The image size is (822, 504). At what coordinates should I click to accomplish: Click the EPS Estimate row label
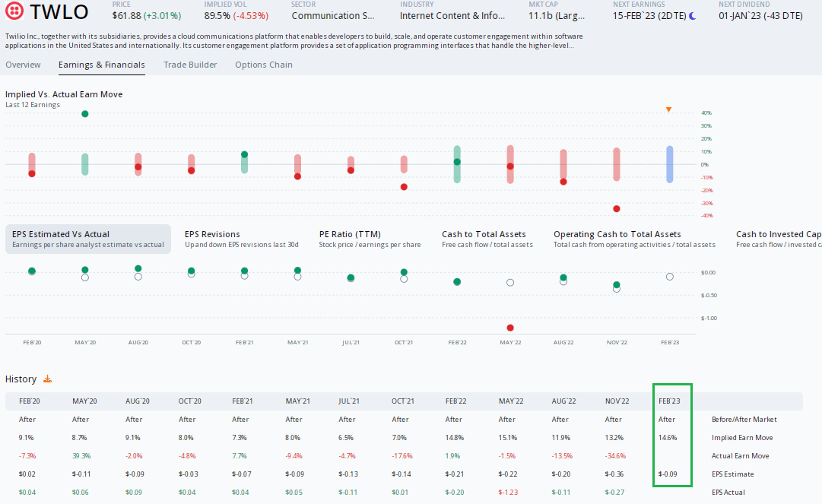(732, 474)
